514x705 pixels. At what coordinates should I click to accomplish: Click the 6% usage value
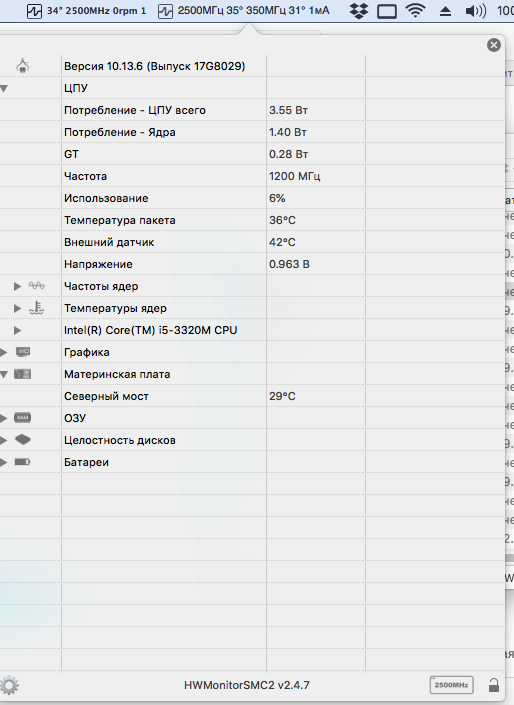(277, 198)
